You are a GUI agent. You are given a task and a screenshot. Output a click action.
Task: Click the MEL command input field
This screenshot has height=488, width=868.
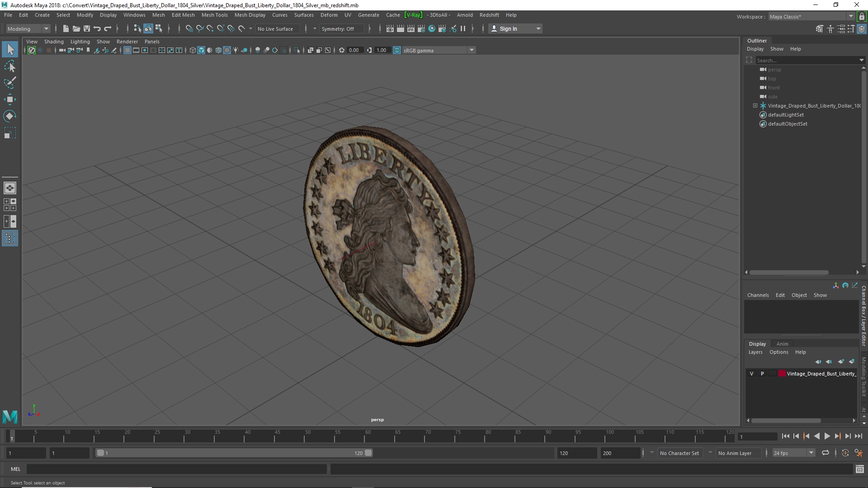click(176, 469)
